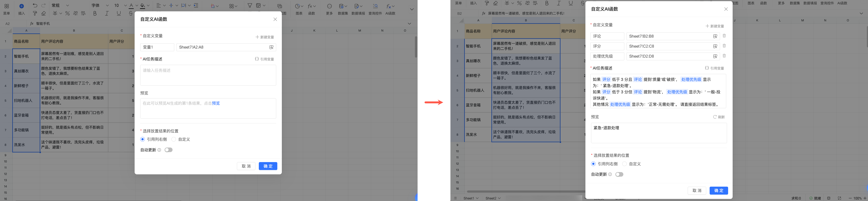The height and width of the screenshot is (201, 868).
Task: Click the fullscreen icon in right status bar
Action: click(x=839, y=198)
